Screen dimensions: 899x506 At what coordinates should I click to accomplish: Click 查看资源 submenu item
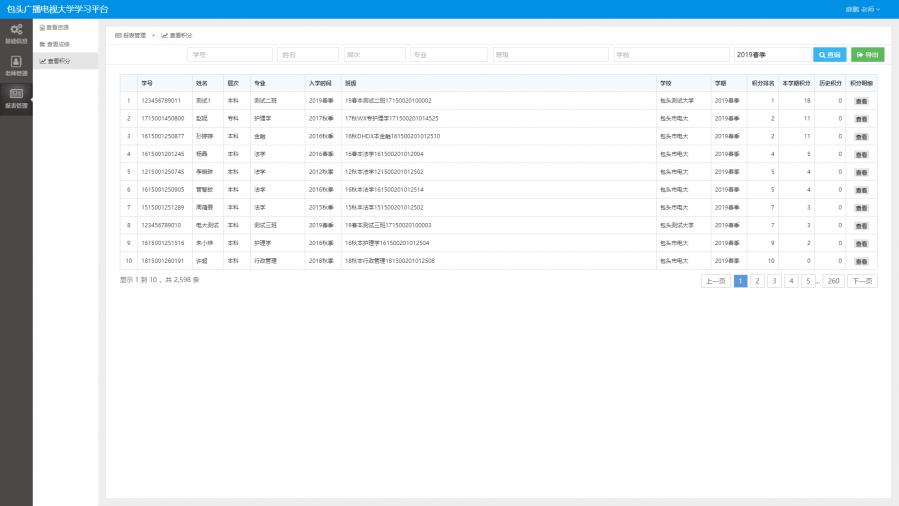coord(55,27)
